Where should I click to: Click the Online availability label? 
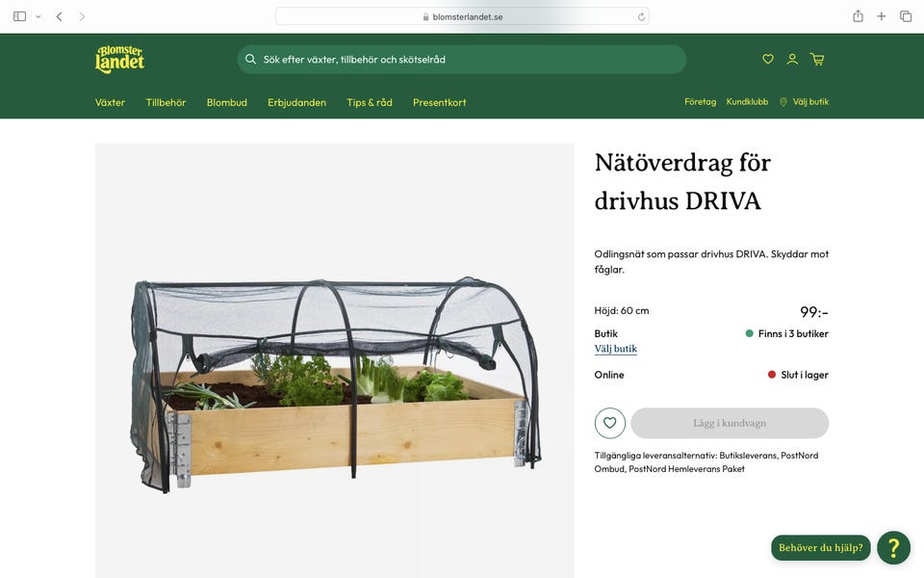[x=608, y=375]
